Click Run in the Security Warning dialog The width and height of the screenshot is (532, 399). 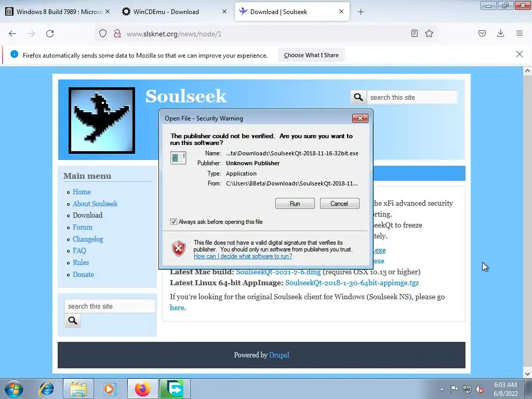(295, 204)
